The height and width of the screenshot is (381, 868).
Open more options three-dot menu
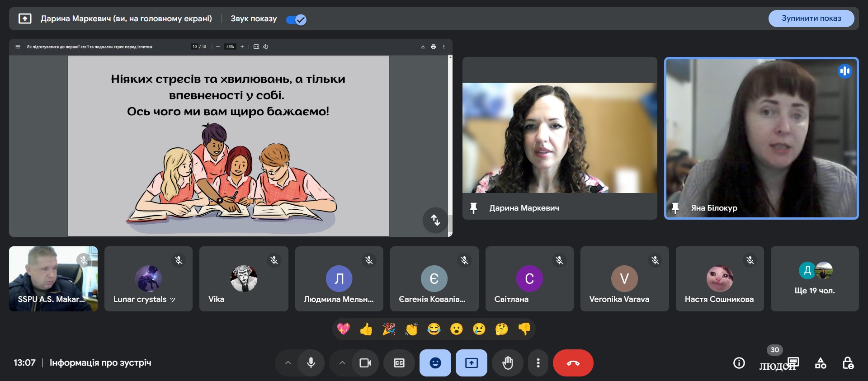point(538,363)
